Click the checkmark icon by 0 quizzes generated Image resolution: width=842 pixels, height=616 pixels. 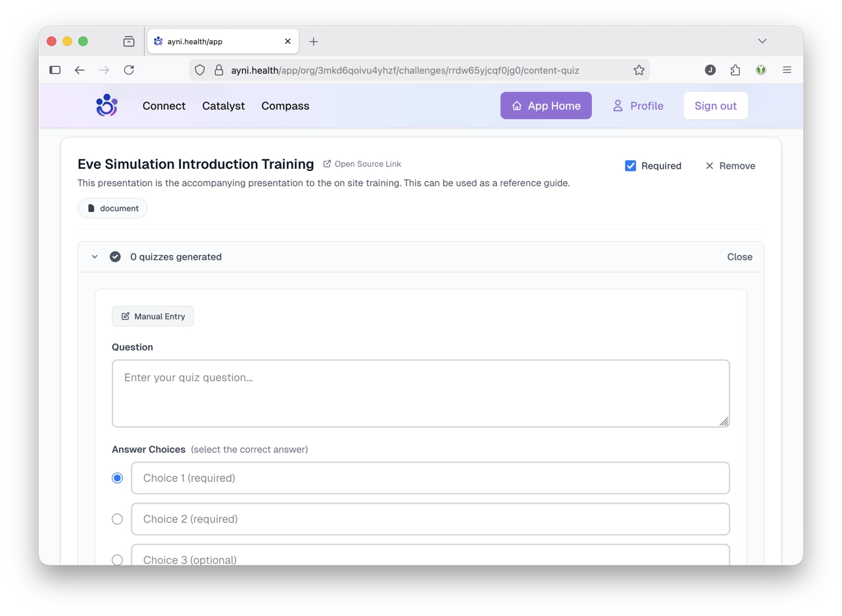click(115, 256)
